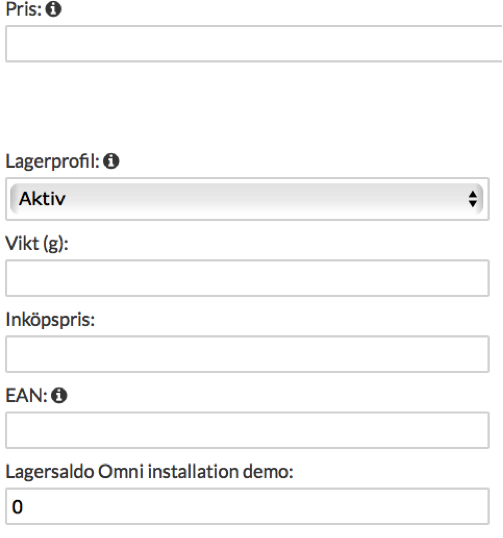The height and width of the screenshot is (538, 503).
Task: Show the EAN help info icon
Action: 59,395
